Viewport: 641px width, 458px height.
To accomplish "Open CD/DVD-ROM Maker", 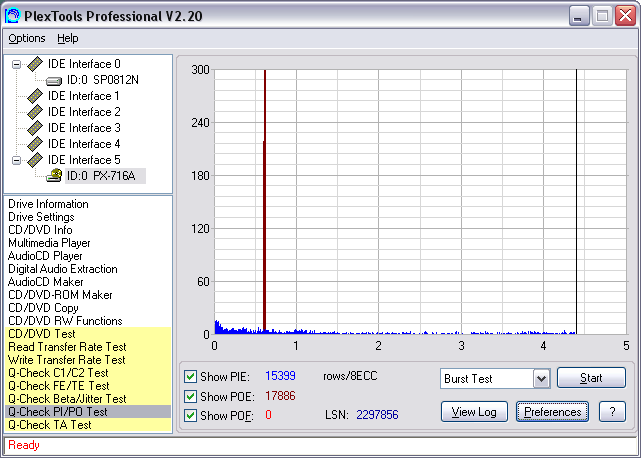I will [60, 295].
